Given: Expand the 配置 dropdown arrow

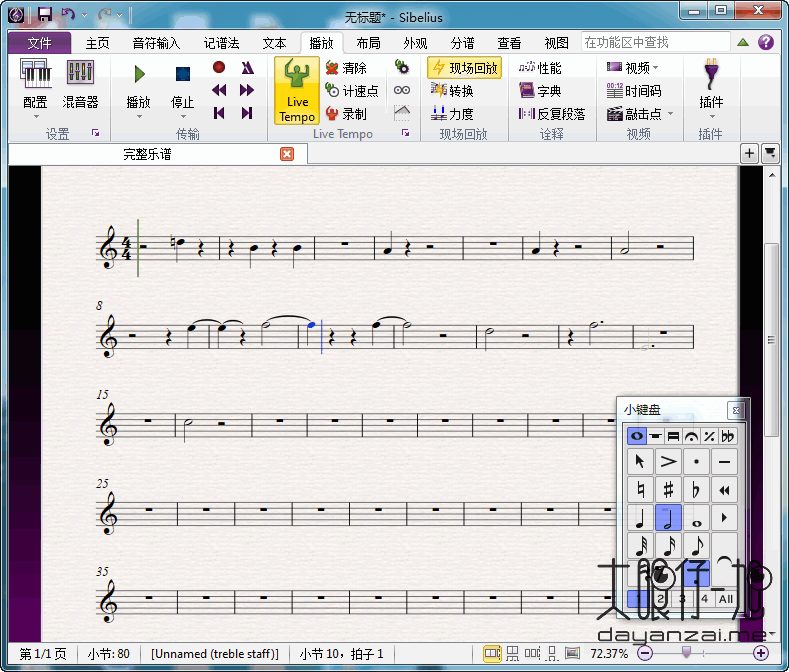Looking at the screenshot, I should pos(36,117).
